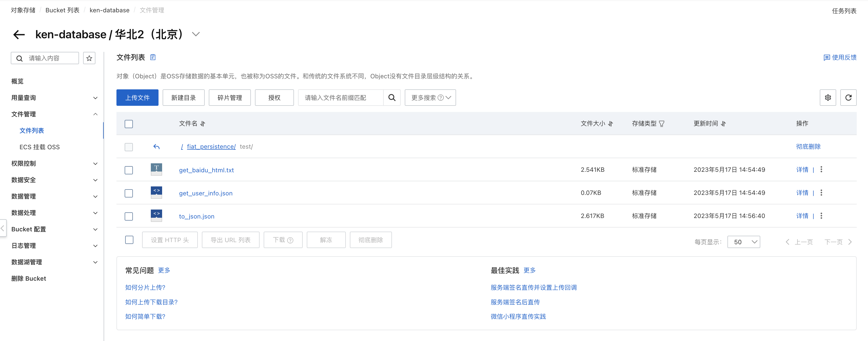Open the 概览 sidebar menu item
868x341 pixels.
click(x=17, y=81)
